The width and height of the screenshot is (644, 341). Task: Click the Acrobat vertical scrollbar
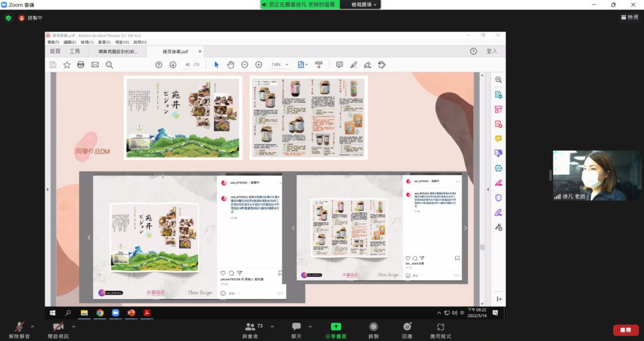pos(483,188)
